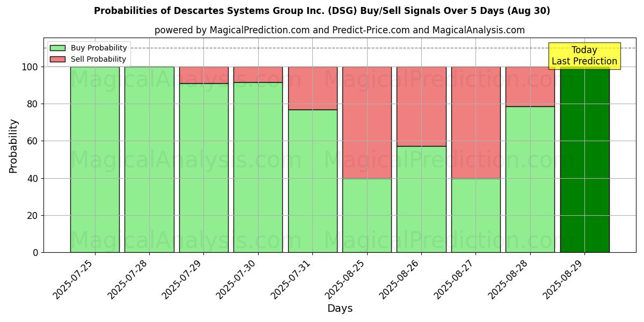Click the green buy segment for 2025-08-25
The width and height of the screenshot is (644, 322).
pyautogui.click(x=367, y=215)
